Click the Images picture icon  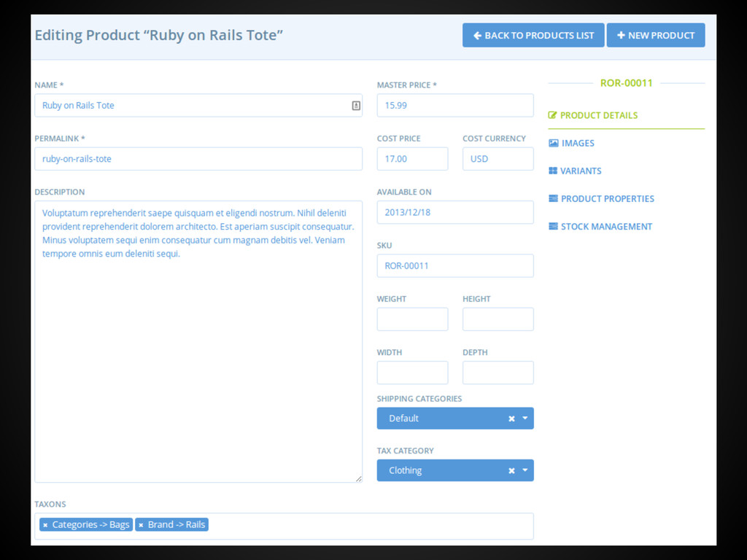[x=553, y=143]
